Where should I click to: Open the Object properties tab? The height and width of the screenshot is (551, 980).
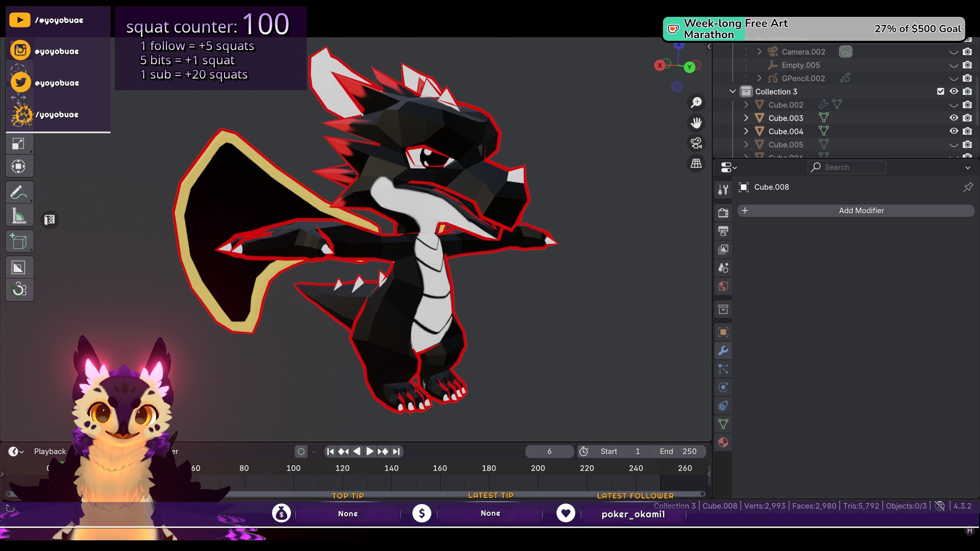coord(723,332)
